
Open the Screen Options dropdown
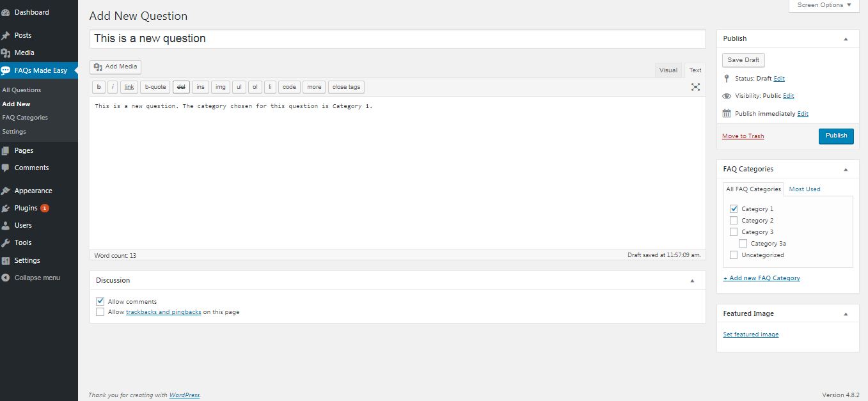coord(824,5)
